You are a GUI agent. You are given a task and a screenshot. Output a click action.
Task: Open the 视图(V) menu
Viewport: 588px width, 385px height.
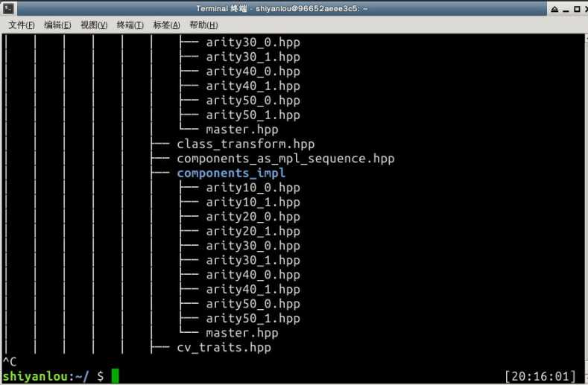pos(94,25)
